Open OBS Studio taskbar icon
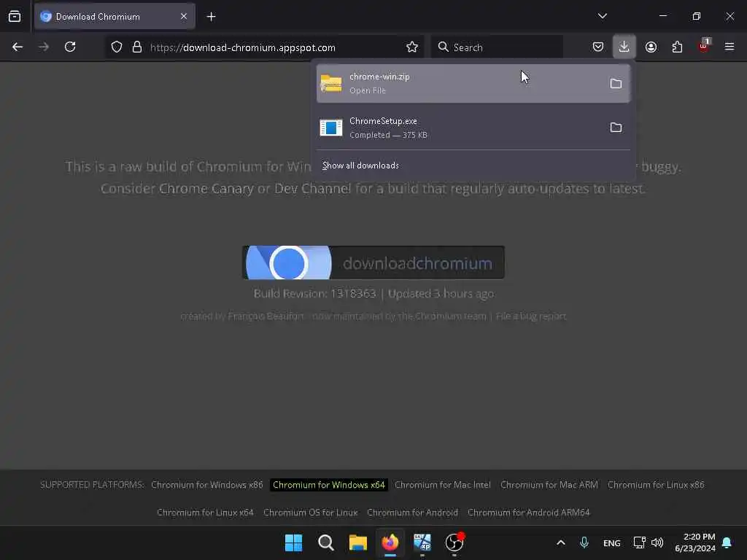The image size is (747, 560). 454,542
